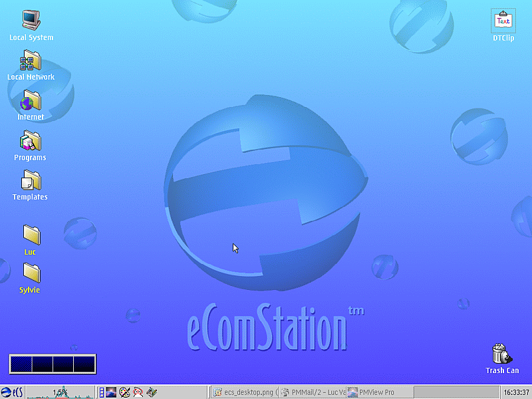Switch to the third virtual desktop pager cell
The height and width of the screenshot is (399, 532).
coord(63,364)
